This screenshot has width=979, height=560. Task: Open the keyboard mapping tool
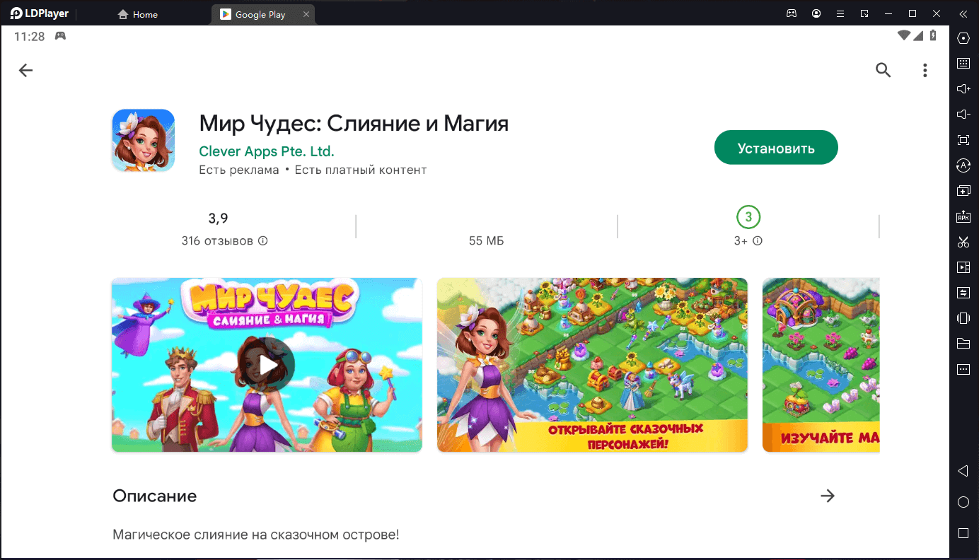point(963,63)
